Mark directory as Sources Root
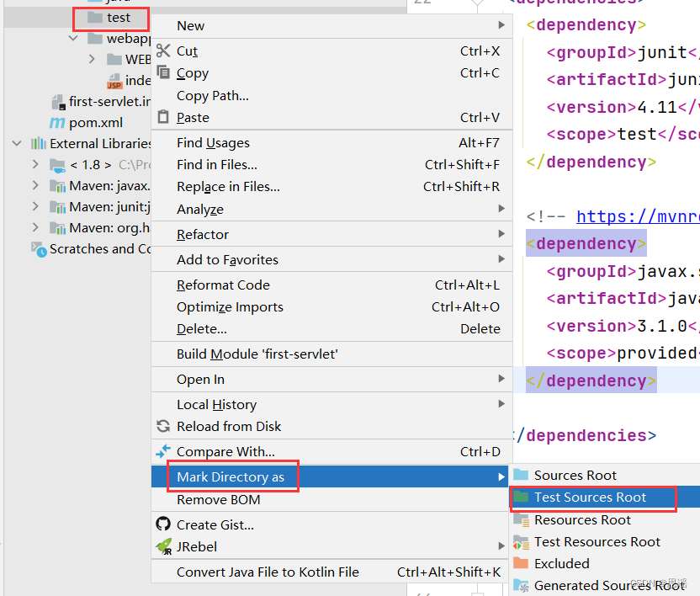Viewport: 700px width, 596px height. coord(604,475)
